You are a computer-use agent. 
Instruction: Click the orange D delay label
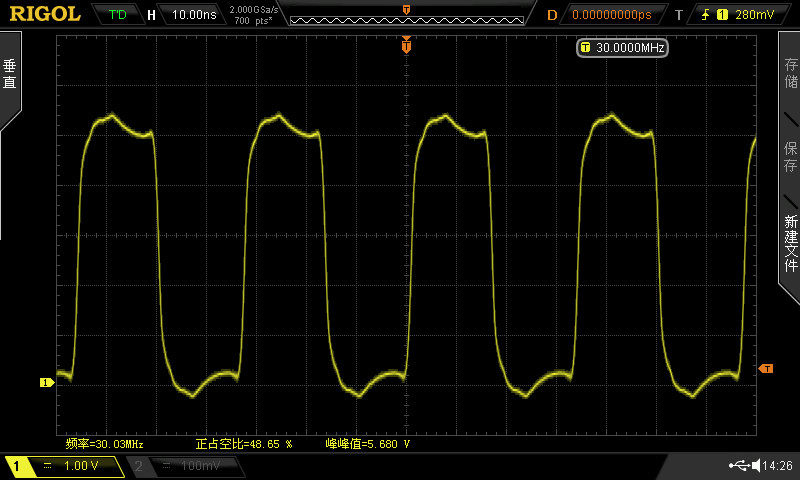552,15
